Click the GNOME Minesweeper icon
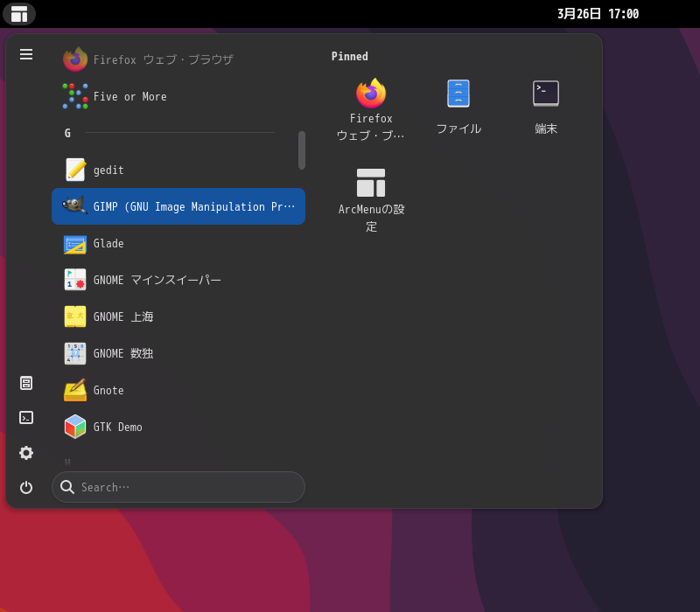This screenshot has height=612, width=700. [75, 280]
